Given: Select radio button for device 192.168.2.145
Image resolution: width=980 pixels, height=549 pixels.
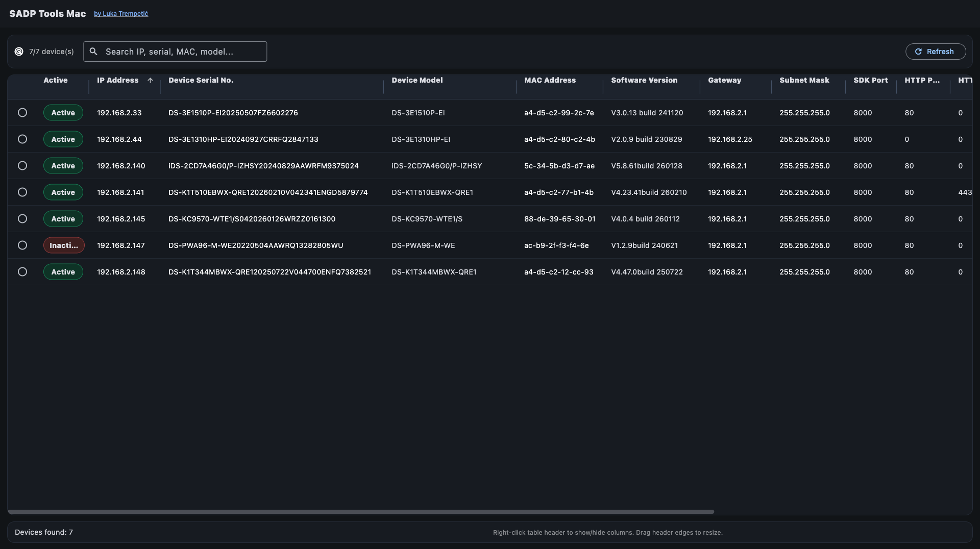Looking at the screenshot, I should point(22,219).
